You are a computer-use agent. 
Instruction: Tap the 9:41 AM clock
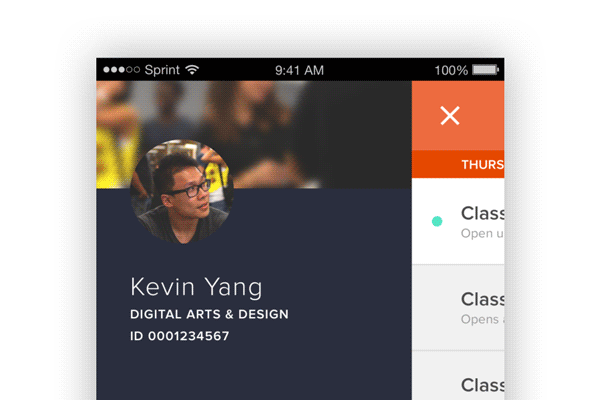[x=298, y=70]
